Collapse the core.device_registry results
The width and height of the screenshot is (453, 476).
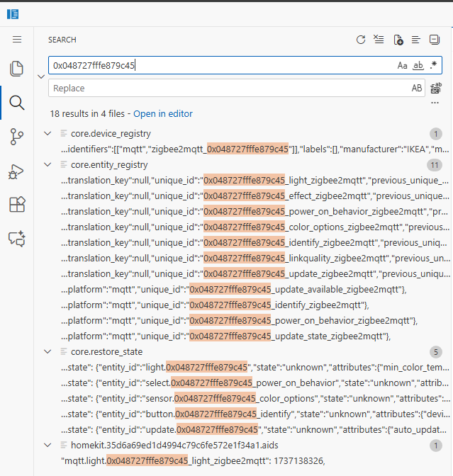pos(47,133)
